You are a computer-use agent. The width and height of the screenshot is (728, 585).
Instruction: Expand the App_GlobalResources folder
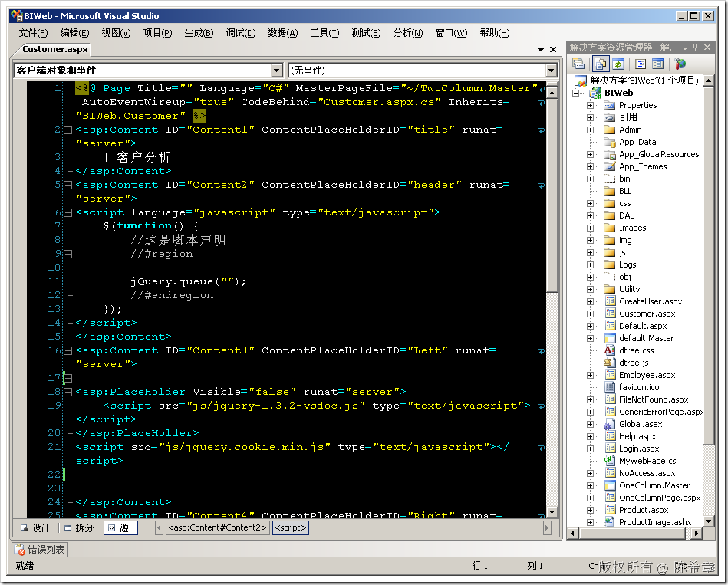590,154
